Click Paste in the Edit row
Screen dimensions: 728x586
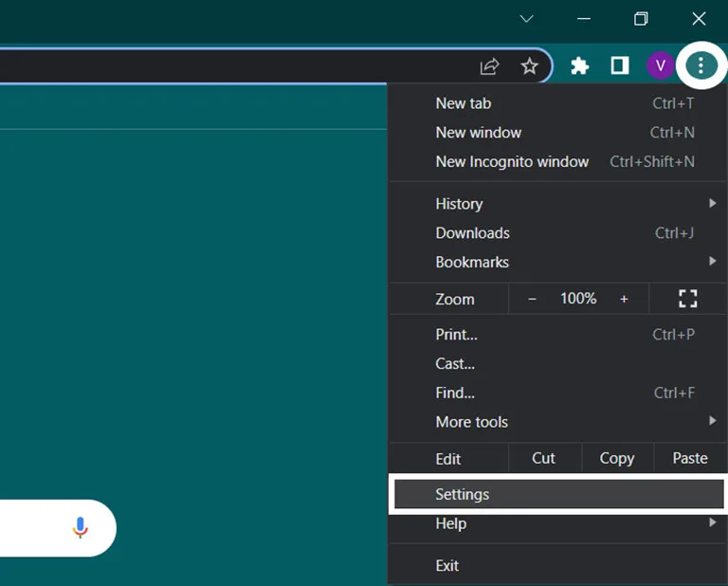click(690, 458)
